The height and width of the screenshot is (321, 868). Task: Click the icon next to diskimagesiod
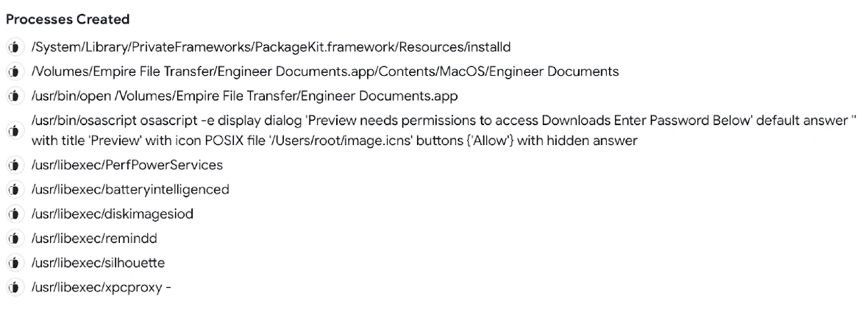[x=13, y=214]
